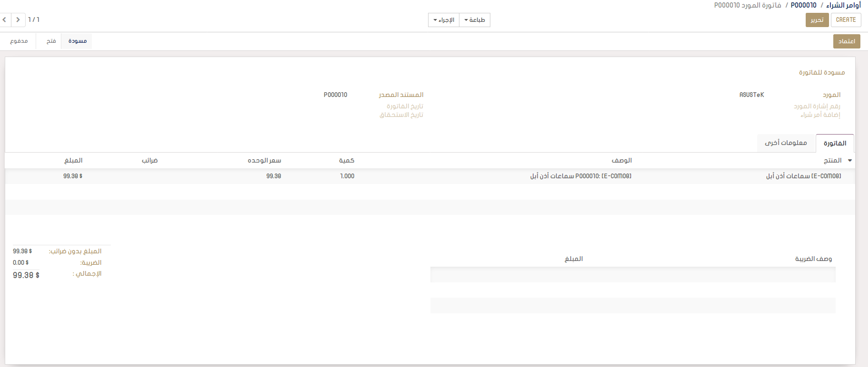Open the column options caret near المنتج
This screenshot has height=367, width=868.
pyautogui.click(x=850, y=161)
